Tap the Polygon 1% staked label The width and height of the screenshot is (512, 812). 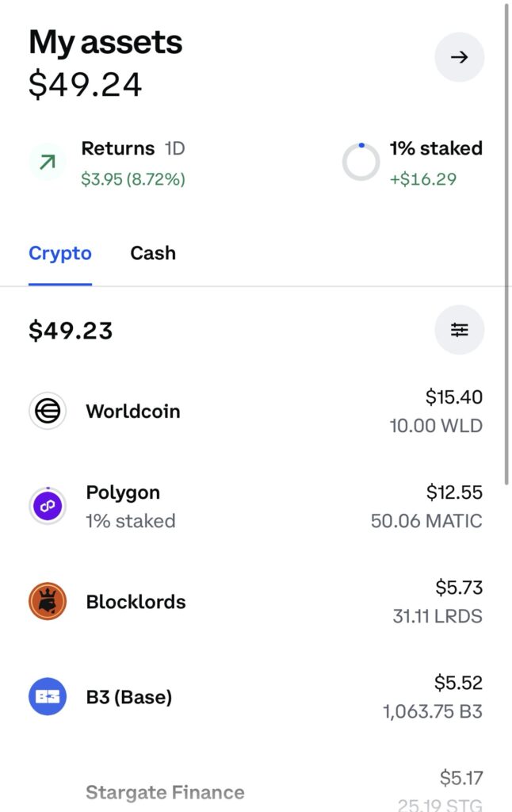(x=131, y=521)
